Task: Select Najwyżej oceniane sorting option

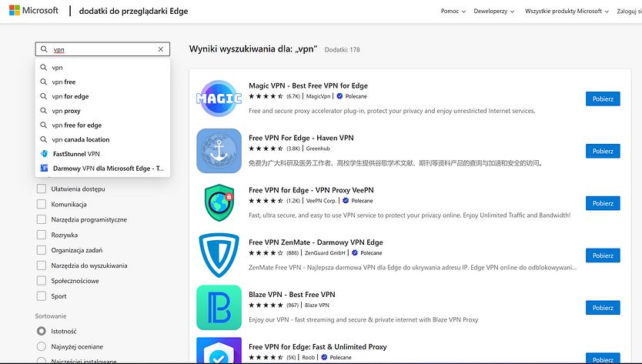Action: point(42,346)
